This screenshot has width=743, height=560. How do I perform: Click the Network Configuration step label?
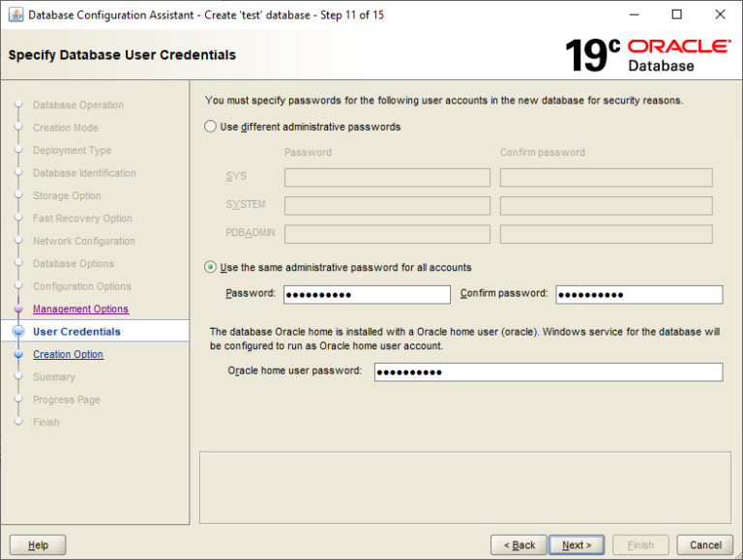[x=84, y=241]
